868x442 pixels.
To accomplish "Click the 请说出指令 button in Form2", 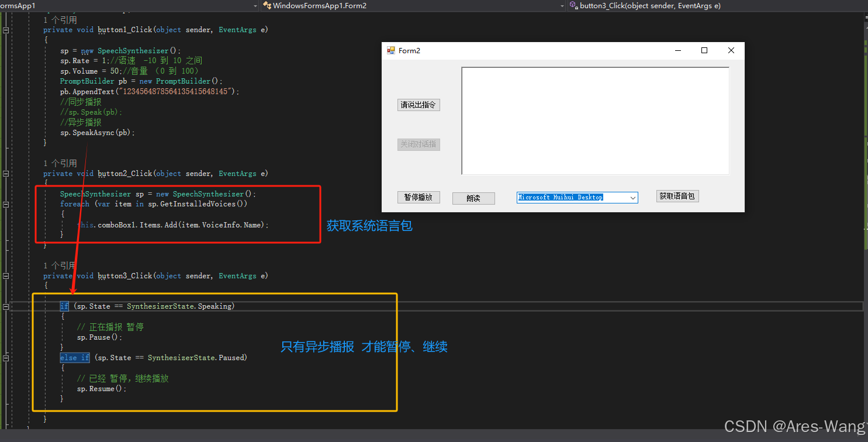I will (419, 105).
